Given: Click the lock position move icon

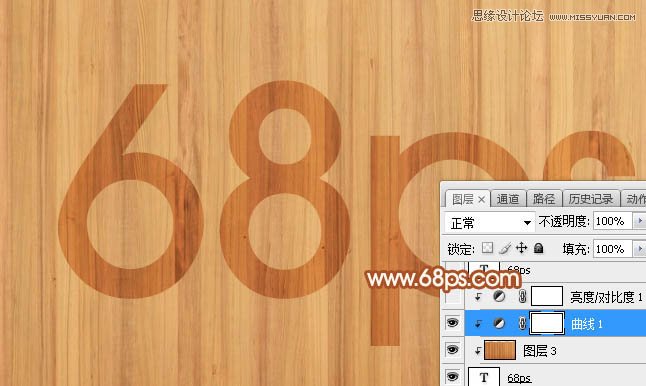Looking at the screenshot, I should 522,248.
